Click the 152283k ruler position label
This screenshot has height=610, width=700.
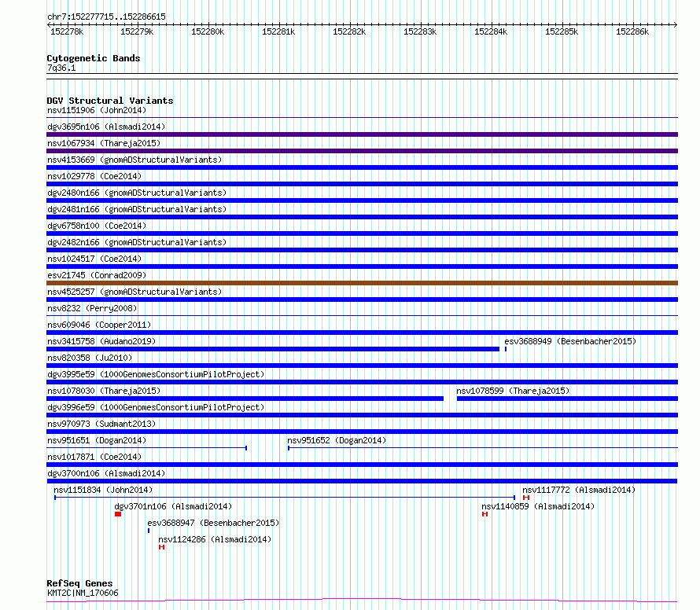pyautogui.click(x=420, y=31)
